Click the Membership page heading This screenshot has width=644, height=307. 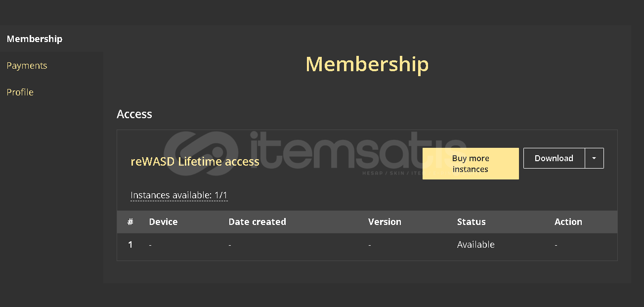367,64
